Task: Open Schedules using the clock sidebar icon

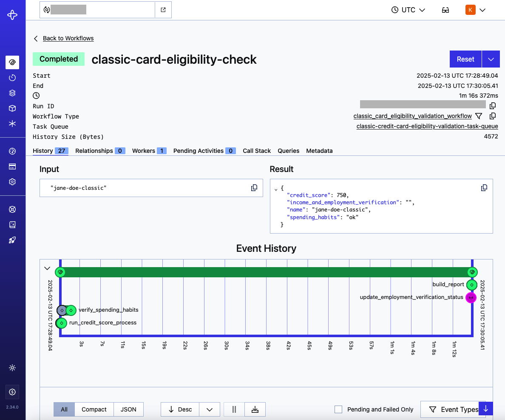Action: (12, 77)
